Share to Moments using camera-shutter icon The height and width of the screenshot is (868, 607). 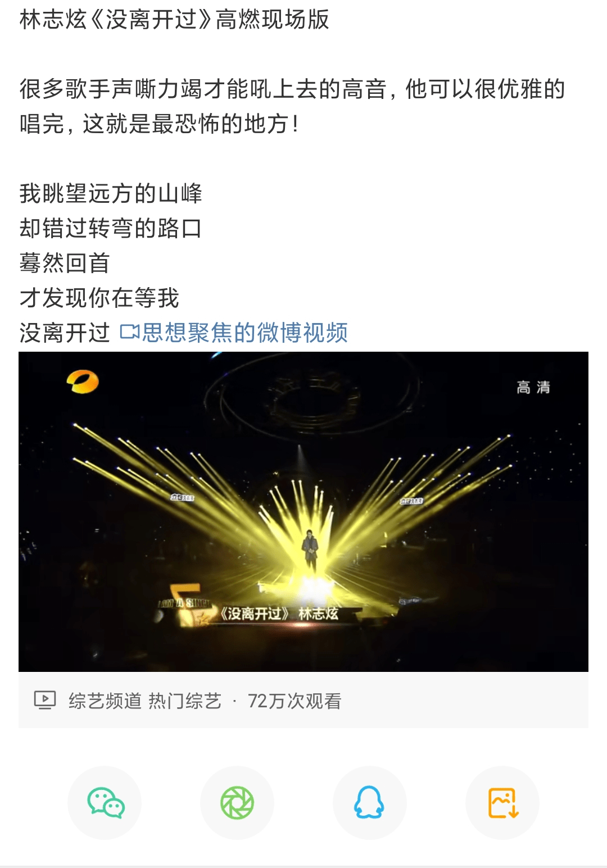pos(237,802)
